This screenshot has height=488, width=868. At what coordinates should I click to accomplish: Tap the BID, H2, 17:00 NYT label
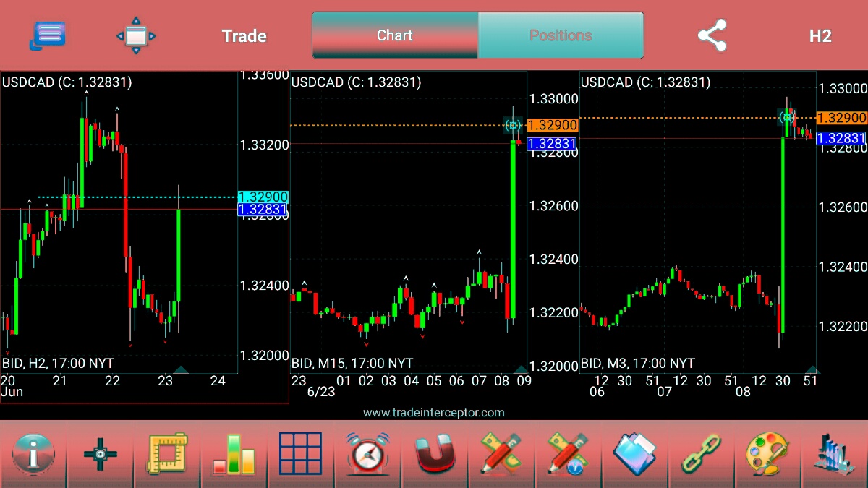coord(58,363)
